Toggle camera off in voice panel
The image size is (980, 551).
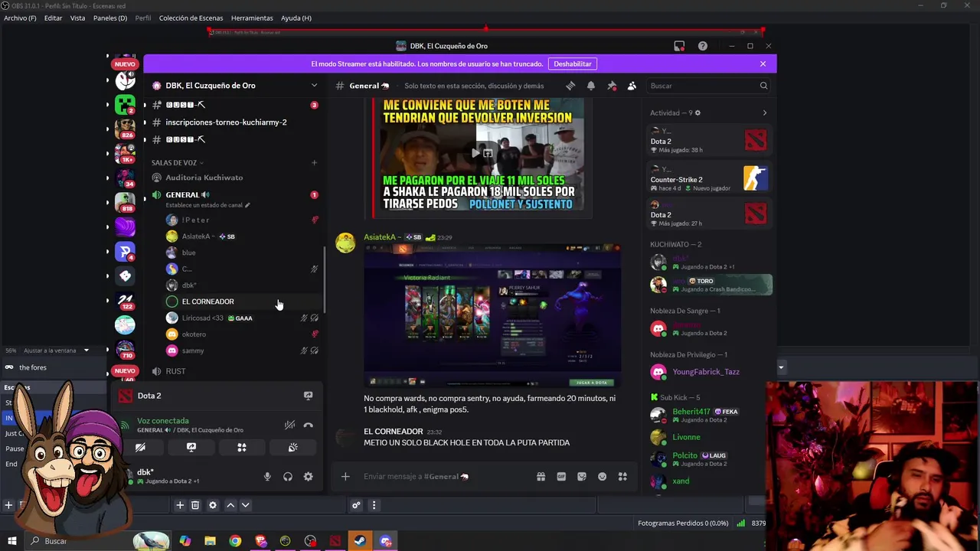tap(141, 448)
